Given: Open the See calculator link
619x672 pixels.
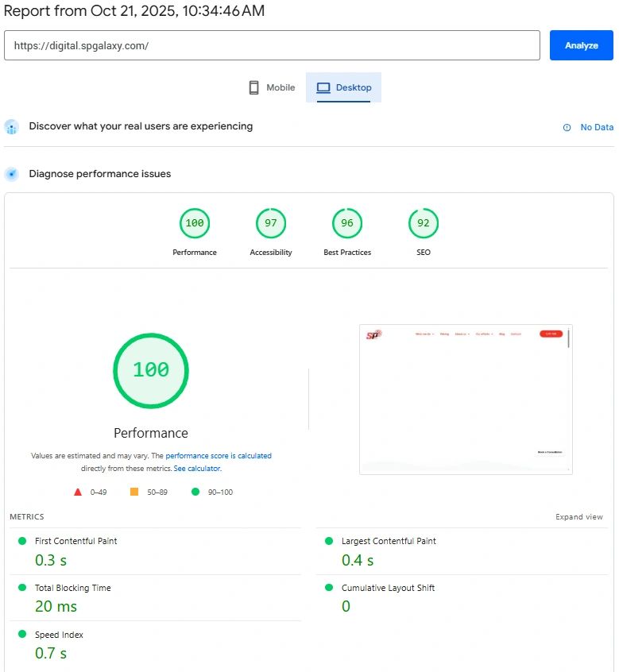Looking at the screenshot, I should pyautogui.click(x=197, y=469).
